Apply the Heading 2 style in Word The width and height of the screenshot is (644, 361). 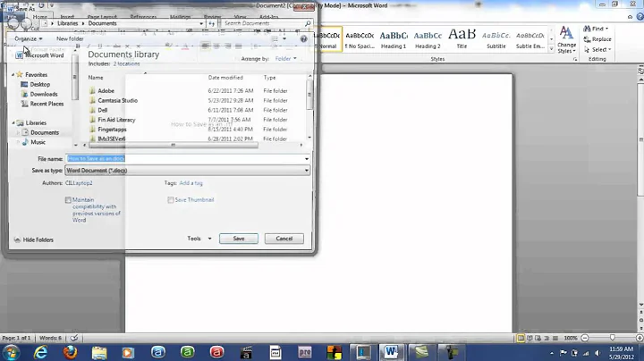pos(428,40)
